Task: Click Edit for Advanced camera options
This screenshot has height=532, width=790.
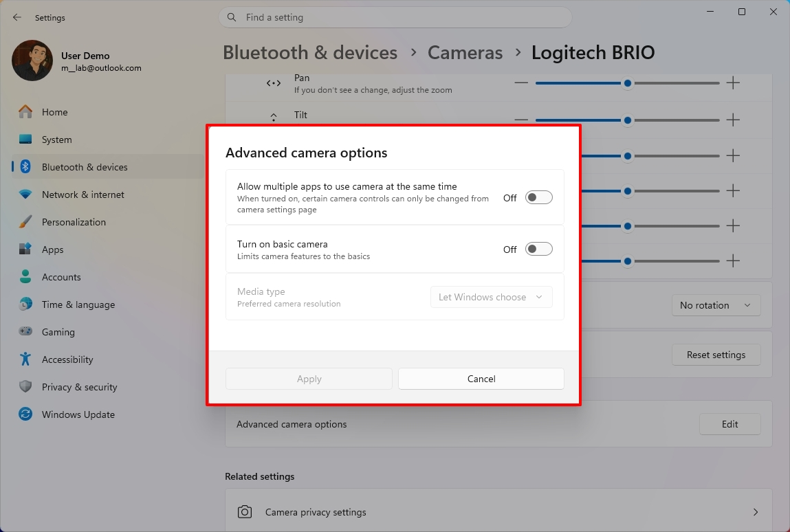Action: [729, 424]
